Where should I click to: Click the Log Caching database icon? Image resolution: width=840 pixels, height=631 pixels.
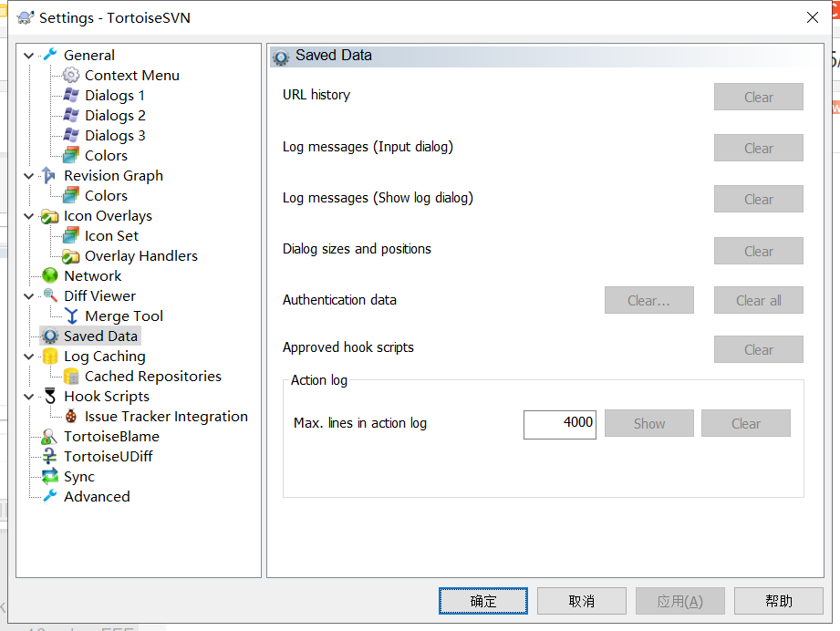pos(50,357)
